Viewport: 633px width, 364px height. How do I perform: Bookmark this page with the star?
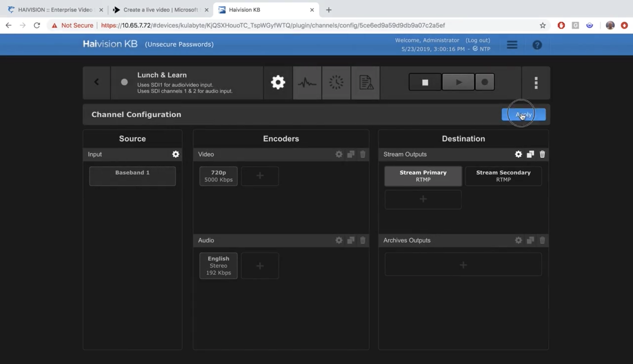(x=542, y=26)
